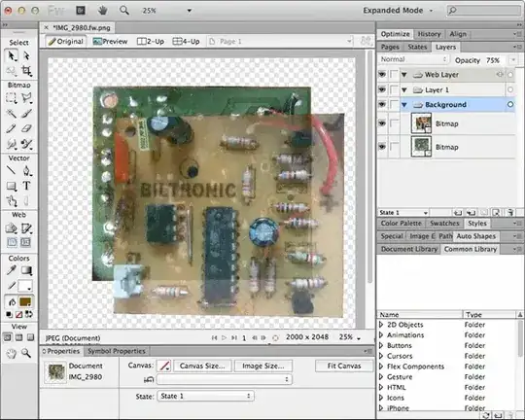Pick the Lasso tool
This screenshot has height=420, width=525.
click(x=26, y=98)
